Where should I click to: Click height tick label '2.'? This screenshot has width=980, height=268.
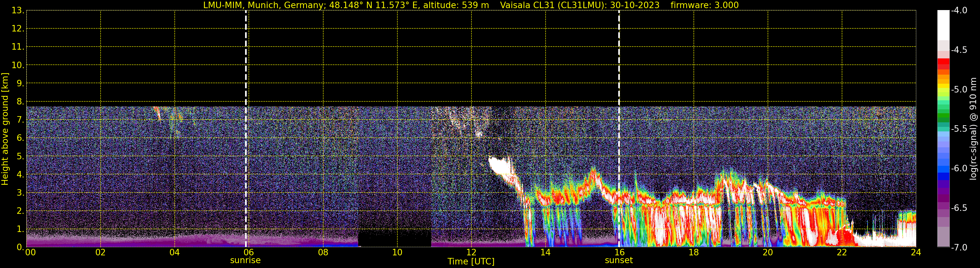[20, 211]
